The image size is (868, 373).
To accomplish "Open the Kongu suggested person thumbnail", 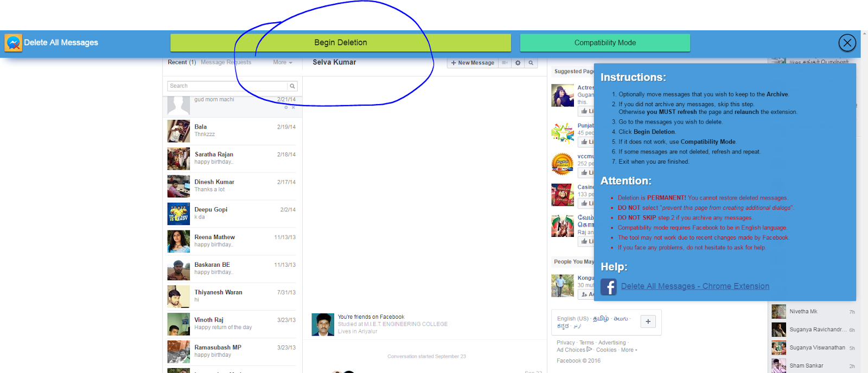I will click(x=563, y=286).
